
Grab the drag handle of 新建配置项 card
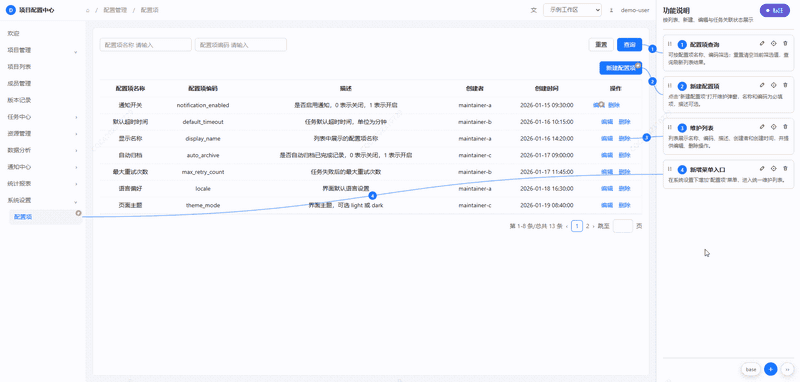[670, 86]
